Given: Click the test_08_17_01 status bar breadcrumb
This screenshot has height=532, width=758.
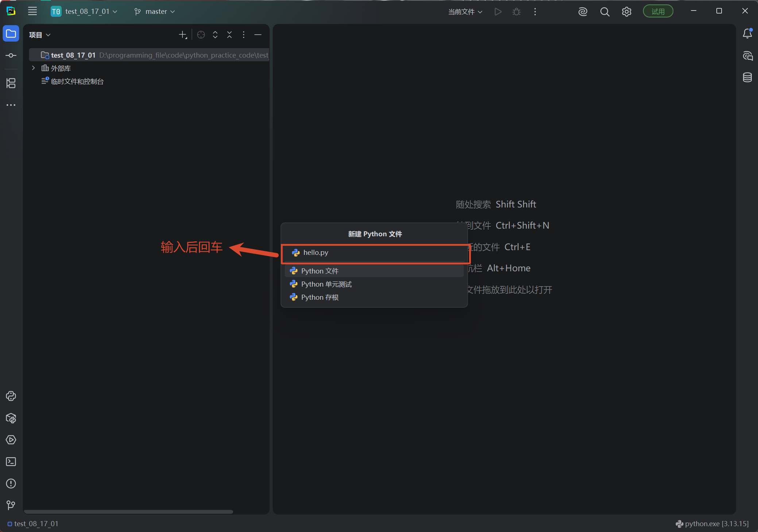Looking at the screenshot, I should click(33, 524).
